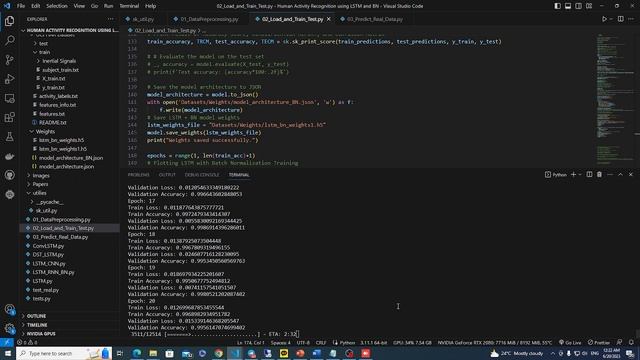Open LSTM_CNN.py in Explorer
Image resolution: width=640 pixels, height=360 pixels.
(49, 264)
